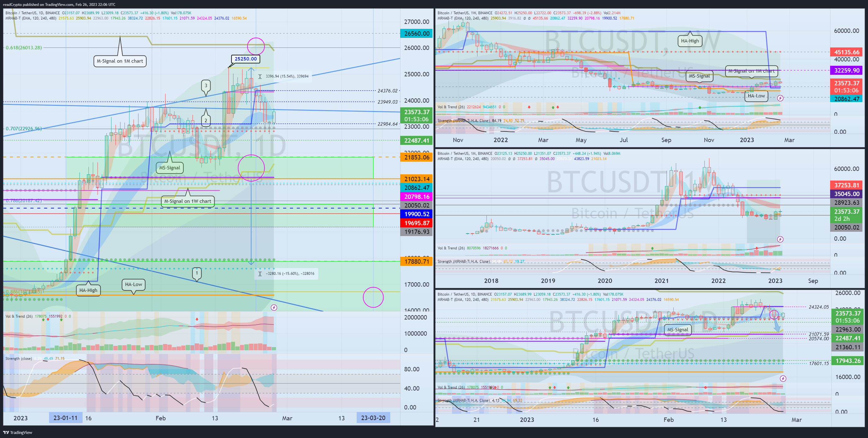Click the lightning icon in the weekly chart
Viewport: 868px width, 438px height.
[780, 98]
